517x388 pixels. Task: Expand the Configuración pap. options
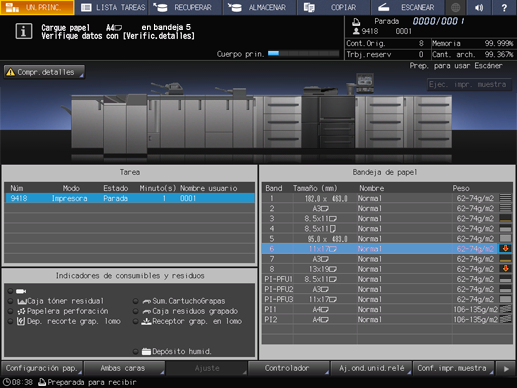point(42,368)
